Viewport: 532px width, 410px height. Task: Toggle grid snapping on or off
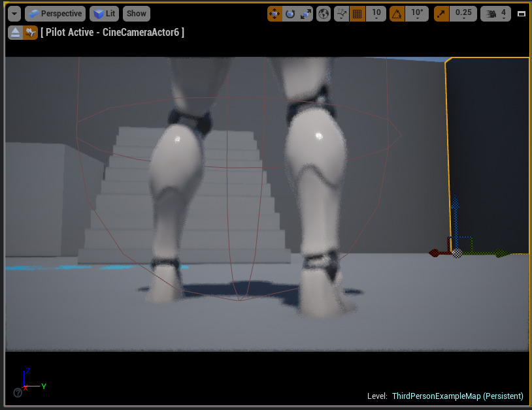click(357, 14)
